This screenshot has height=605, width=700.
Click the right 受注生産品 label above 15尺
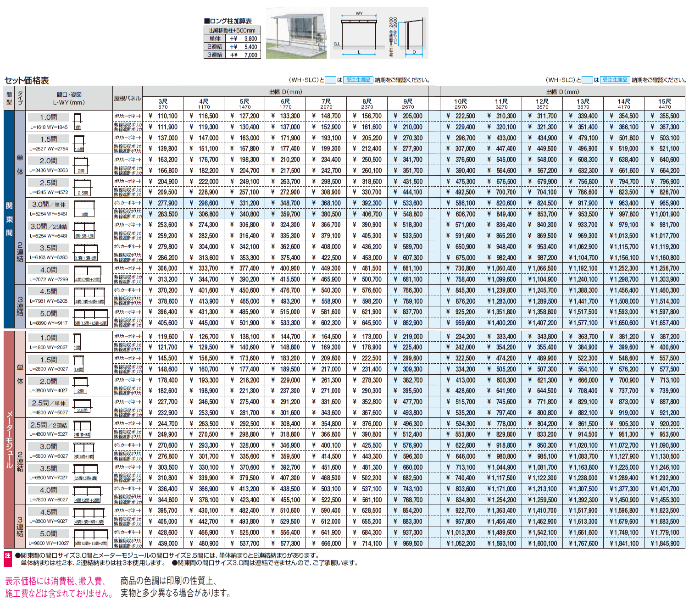click(615, 80)
